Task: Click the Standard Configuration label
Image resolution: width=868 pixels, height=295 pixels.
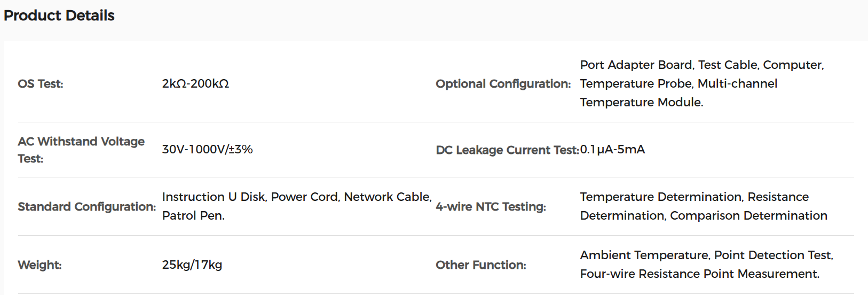Action: click(87, 207)
